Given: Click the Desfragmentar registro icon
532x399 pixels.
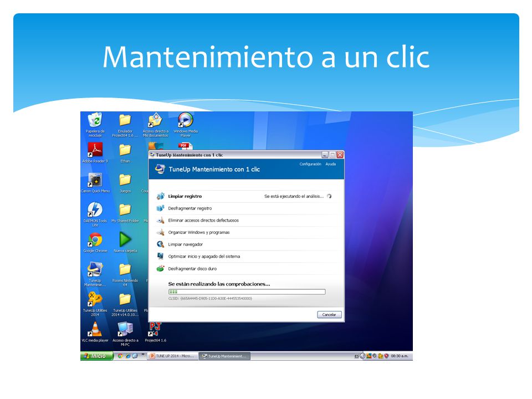Looking at the screenshot, I should [161, 208].
